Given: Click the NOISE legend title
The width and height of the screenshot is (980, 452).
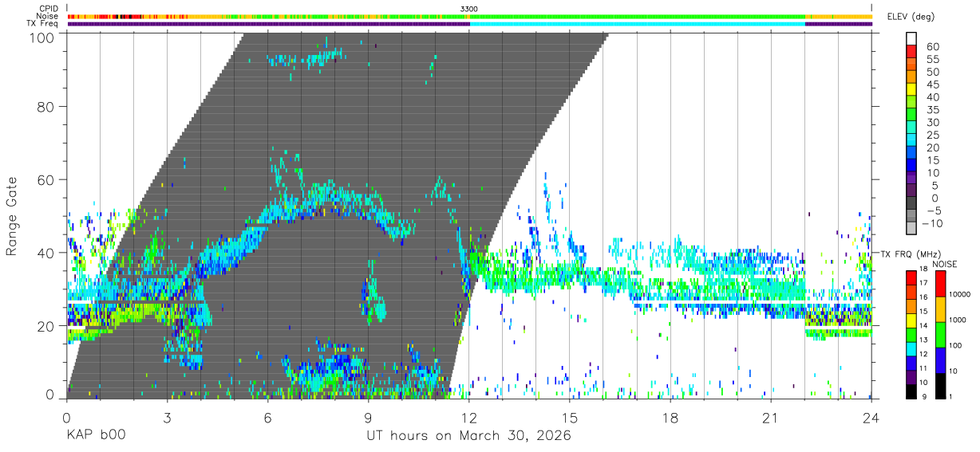Looking at the screenshot, I should [946, 264].
